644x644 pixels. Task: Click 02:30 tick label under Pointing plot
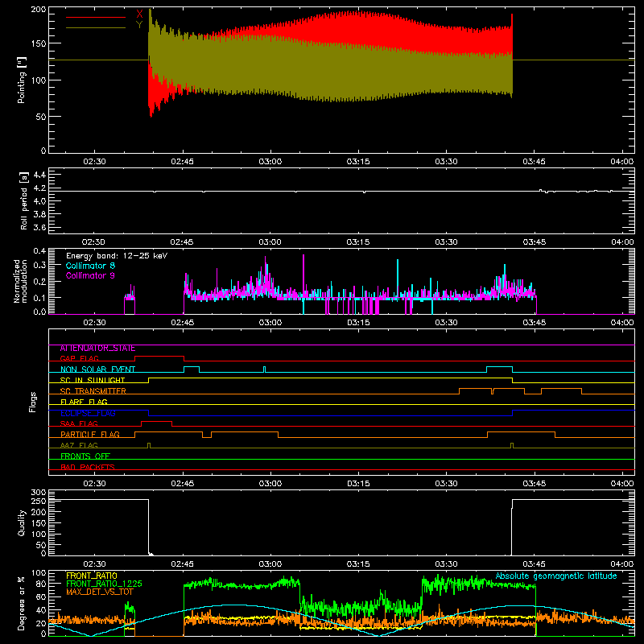(x=94, y=162)
